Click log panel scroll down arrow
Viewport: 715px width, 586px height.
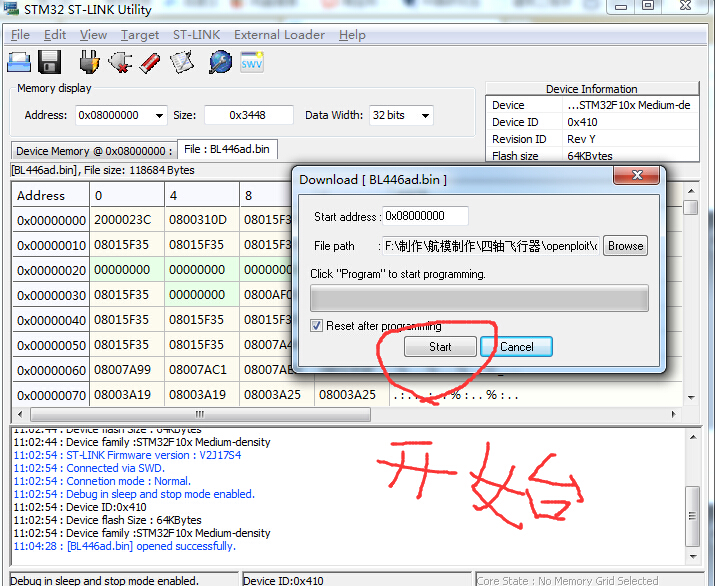693,556
